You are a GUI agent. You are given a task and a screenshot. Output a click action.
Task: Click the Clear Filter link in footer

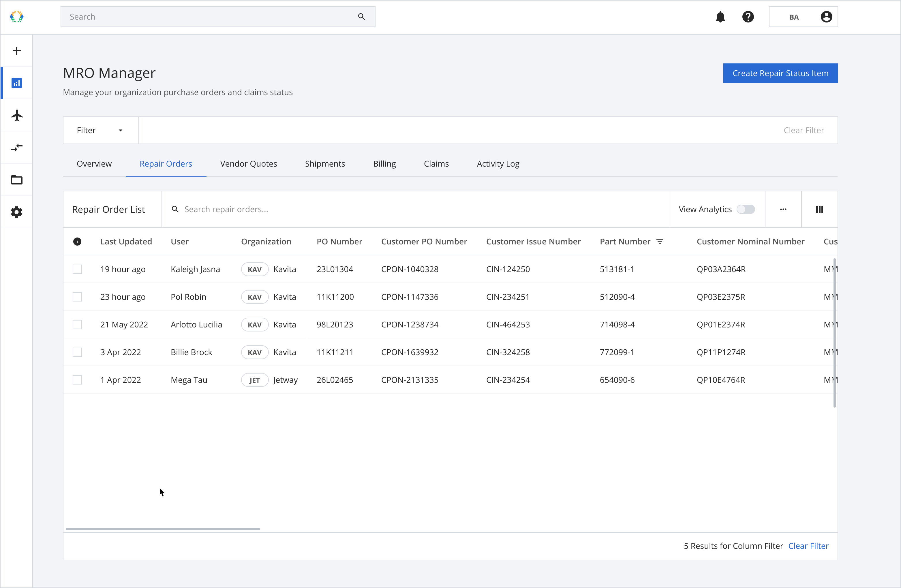pyautogui.click(x=808, y=546)
